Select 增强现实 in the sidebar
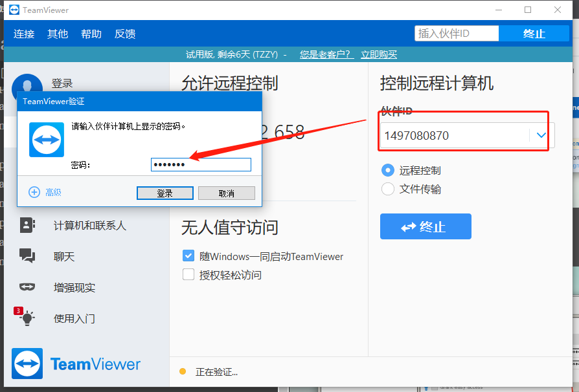This screenshot has height=392, width=579. (74, 287)
